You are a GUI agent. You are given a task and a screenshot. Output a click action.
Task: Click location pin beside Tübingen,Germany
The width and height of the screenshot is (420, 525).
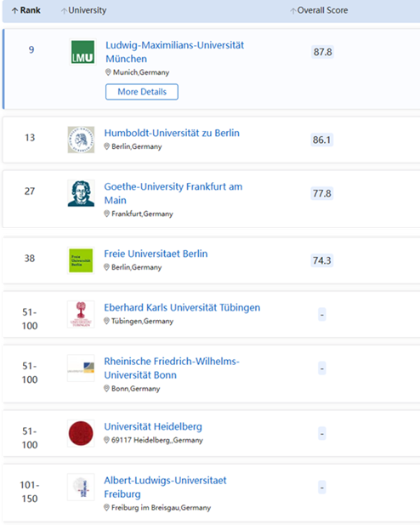pos(107,321)
